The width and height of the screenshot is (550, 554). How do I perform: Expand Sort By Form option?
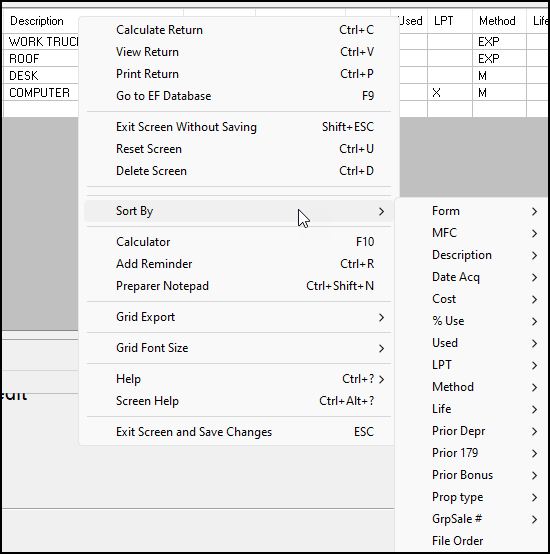473,211
